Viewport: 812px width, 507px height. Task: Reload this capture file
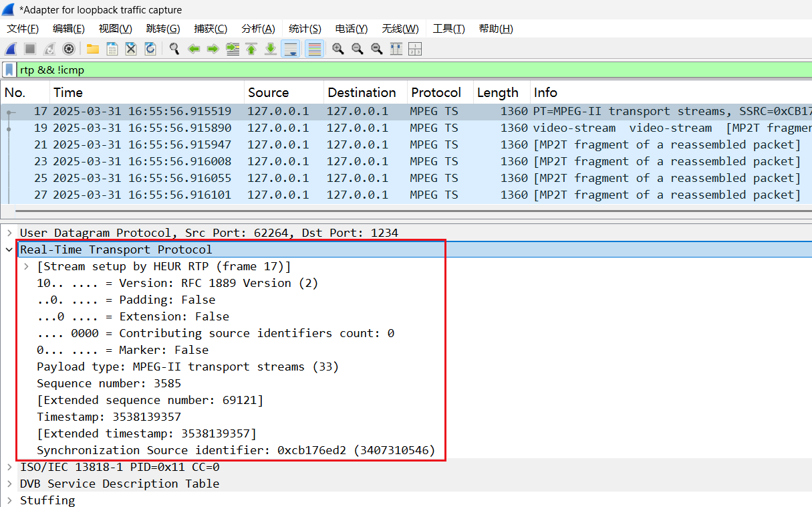click(150, 49)
